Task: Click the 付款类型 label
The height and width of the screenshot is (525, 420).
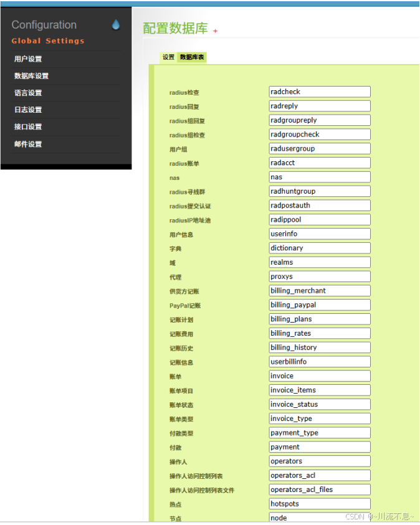Action: pos(181,433)
